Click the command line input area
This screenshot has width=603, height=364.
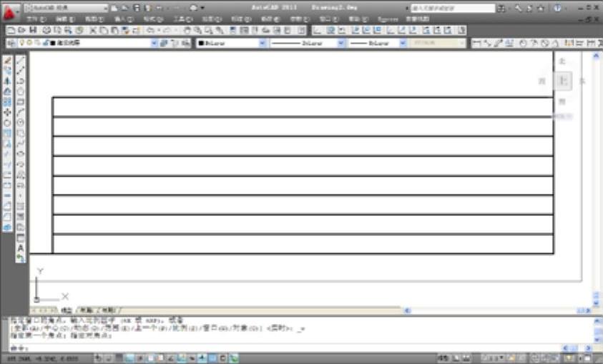pos(300,348)
